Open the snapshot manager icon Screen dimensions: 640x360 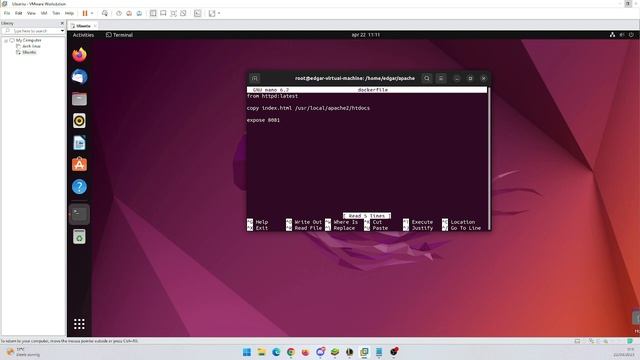tap(139, 13)
